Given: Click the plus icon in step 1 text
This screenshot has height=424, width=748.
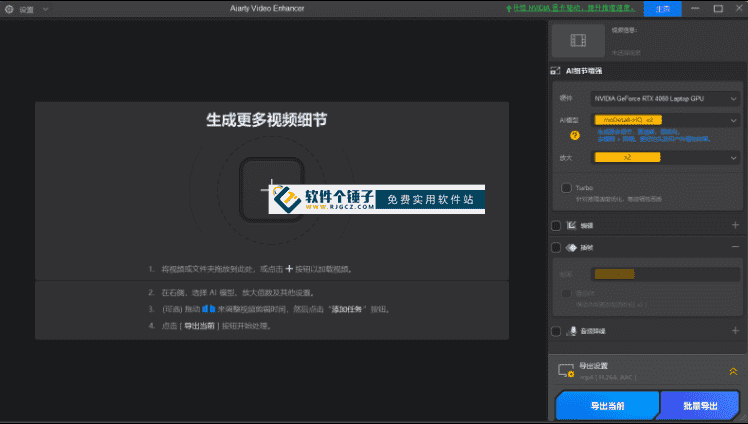Looking at the screenshot, I should click(289, 269).
